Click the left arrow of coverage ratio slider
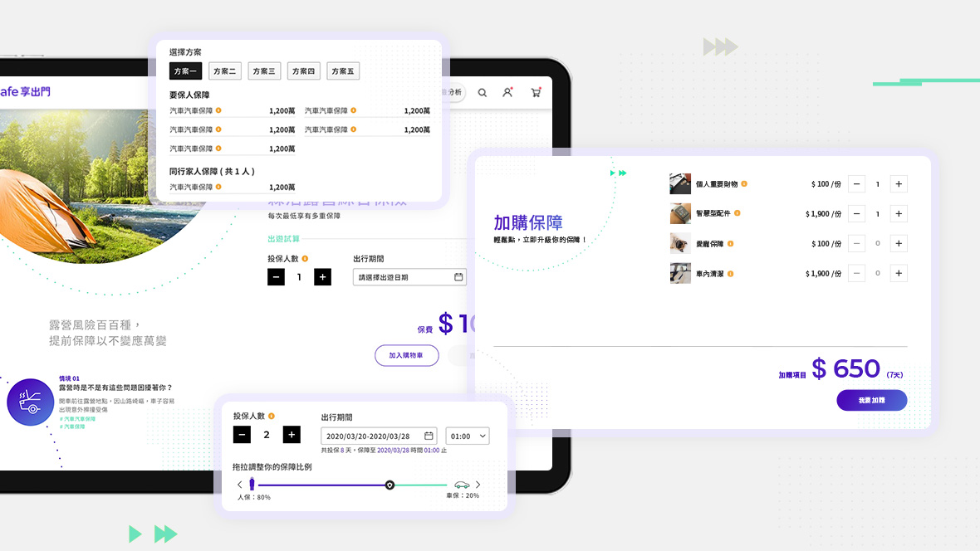 (240, 485)
